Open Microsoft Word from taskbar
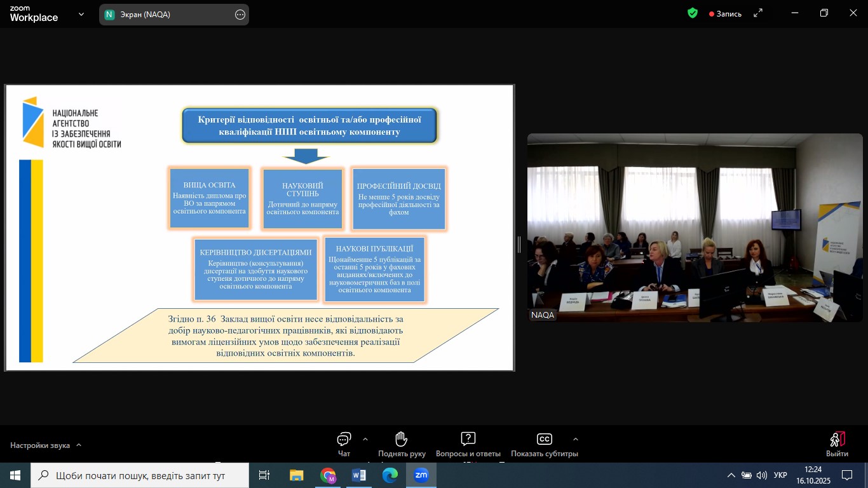 click(358, 475)
